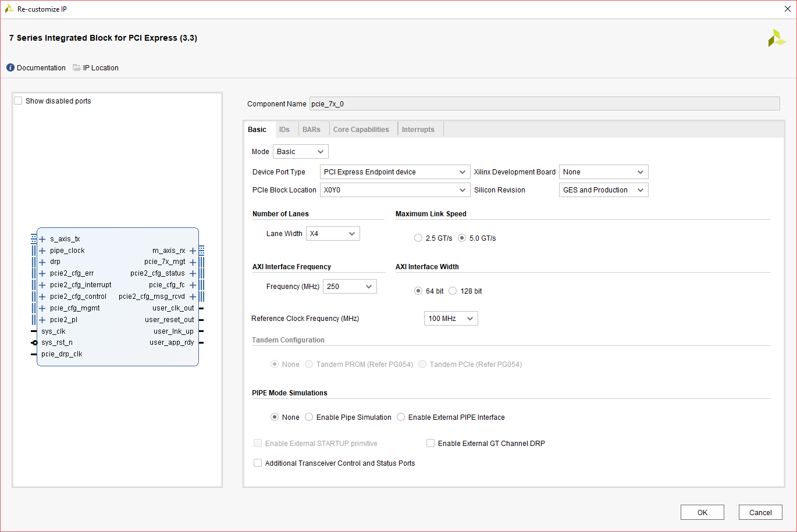Screen dimensions: 797x532
Task: Expand the pcie2_cfg_msg_rcvd plus icon
Action: (x=193, y=297)
